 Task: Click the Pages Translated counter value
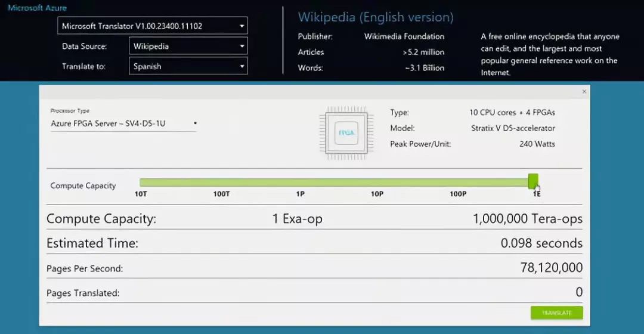point(579,292)
